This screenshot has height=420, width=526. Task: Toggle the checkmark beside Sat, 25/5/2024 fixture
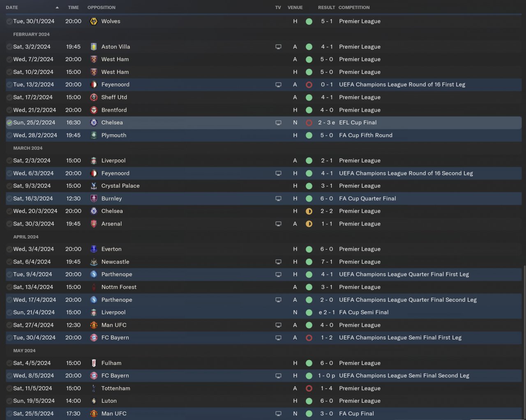[x=9, y=414]
